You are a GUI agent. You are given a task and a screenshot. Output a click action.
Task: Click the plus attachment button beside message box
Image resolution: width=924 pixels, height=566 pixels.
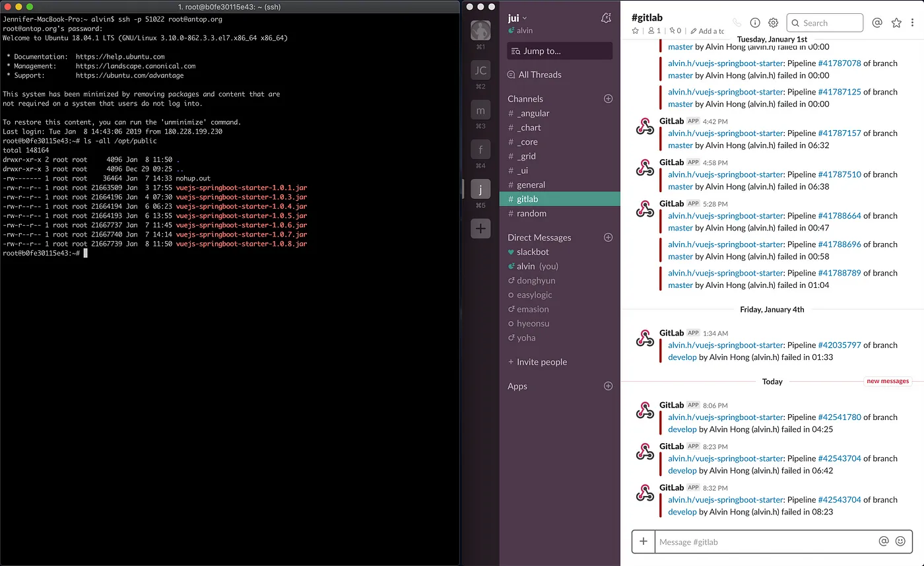point(643,542)
